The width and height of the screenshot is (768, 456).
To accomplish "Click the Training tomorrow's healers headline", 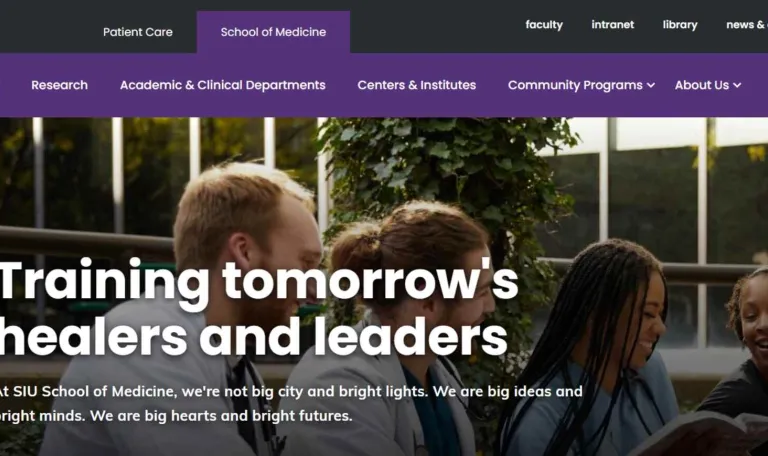I will pyautogui.click(x=259, y=308).
